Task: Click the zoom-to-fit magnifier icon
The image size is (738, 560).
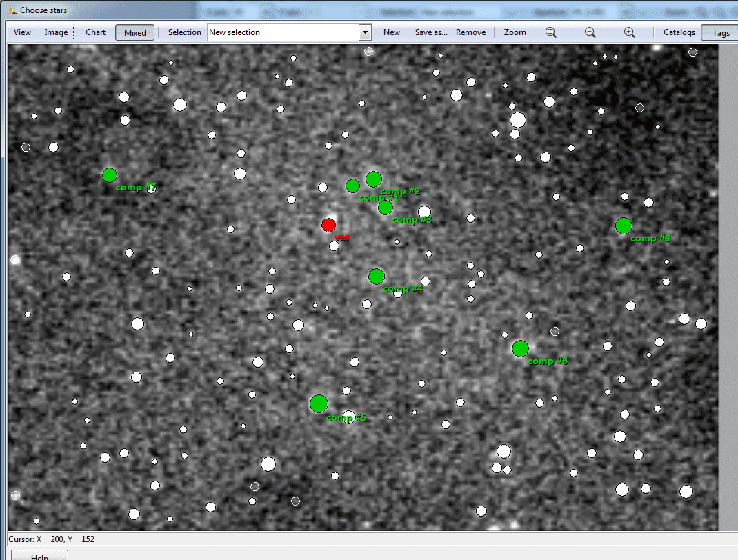Action: [x=550, y=32]
